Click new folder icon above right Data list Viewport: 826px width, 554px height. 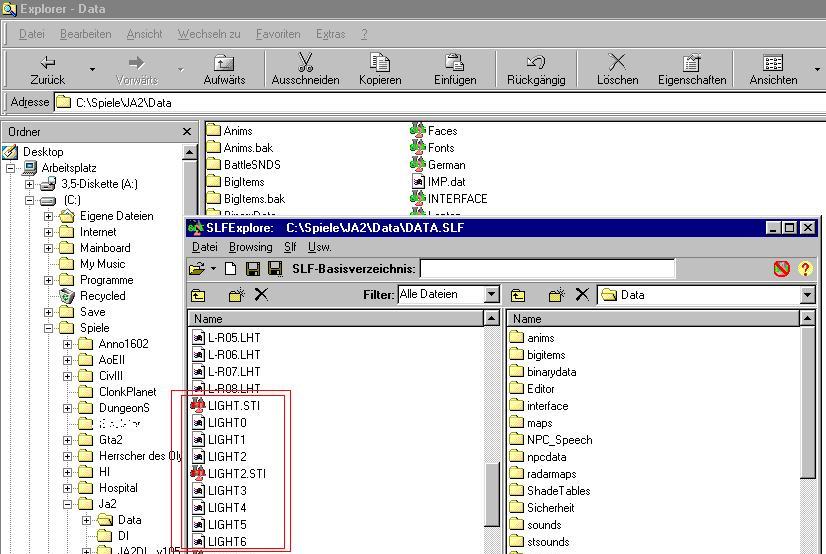tap(556, 295)
